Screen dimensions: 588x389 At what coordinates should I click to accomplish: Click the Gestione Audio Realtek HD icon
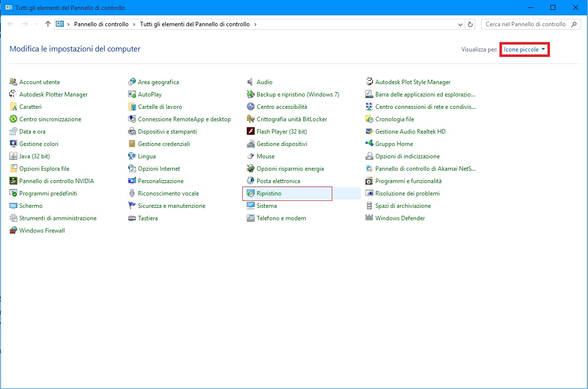pos(369,132)
